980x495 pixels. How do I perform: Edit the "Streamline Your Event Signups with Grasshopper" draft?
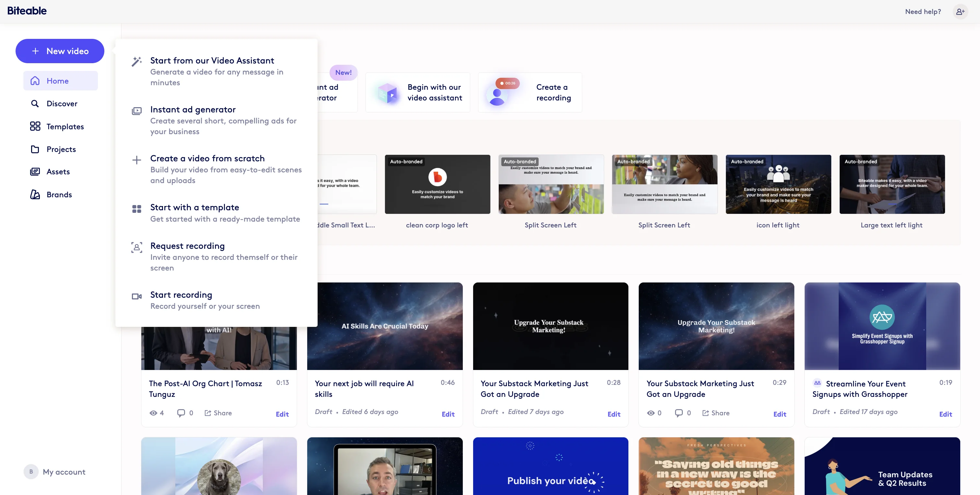(x=946, y=414)
